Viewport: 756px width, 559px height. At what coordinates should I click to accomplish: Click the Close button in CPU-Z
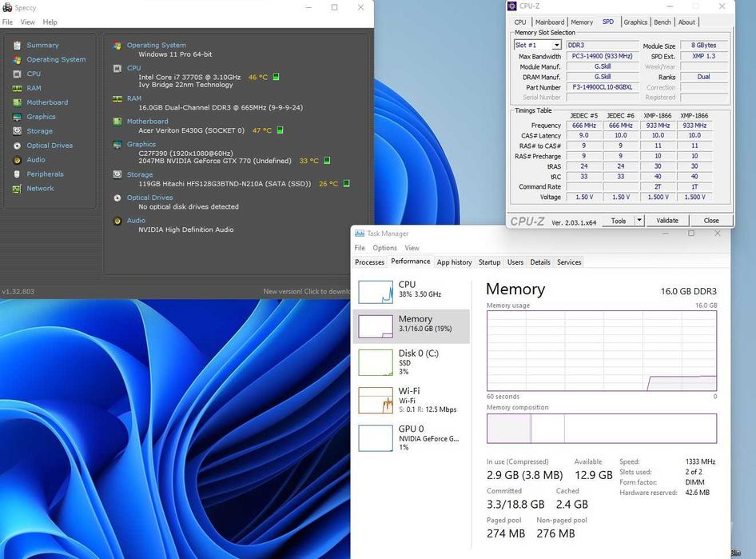pos(711,221)
